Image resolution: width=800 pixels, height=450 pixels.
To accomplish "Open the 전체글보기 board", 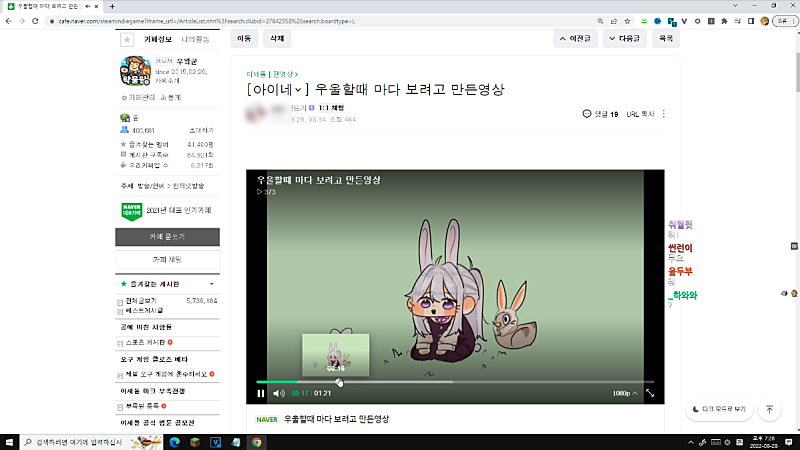I will tap(141, 301).
